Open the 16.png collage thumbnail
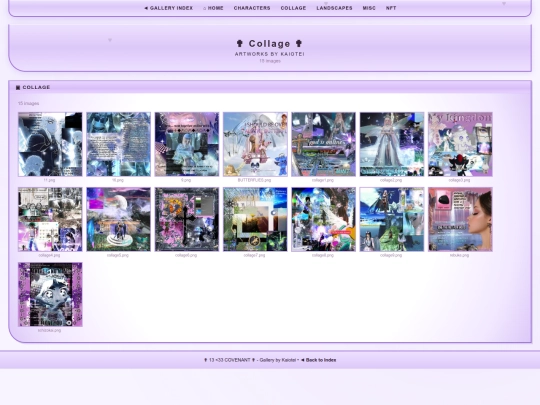The width and height of the screenshot is (540, 405). 118,144
